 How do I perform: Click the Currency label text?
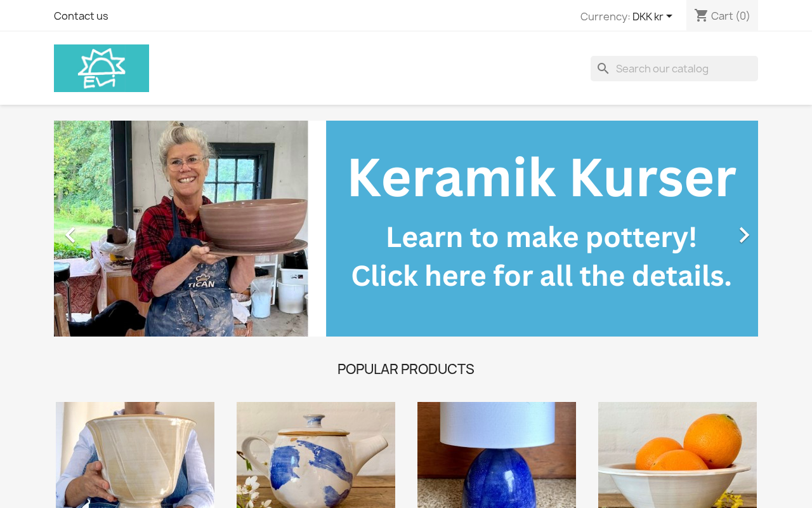605,17
